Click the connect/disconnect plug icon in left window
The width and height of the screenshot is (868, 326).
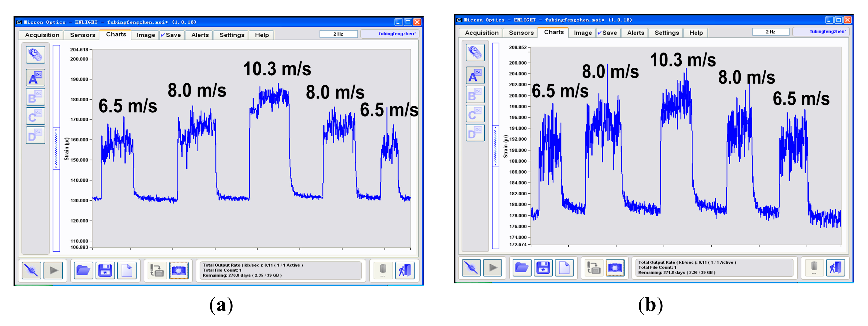tap(31, 270)
